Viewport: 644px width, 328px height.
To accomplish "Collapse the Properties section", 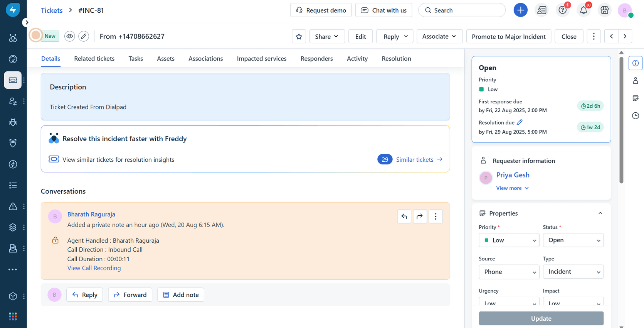I will [x=600, y=213].
